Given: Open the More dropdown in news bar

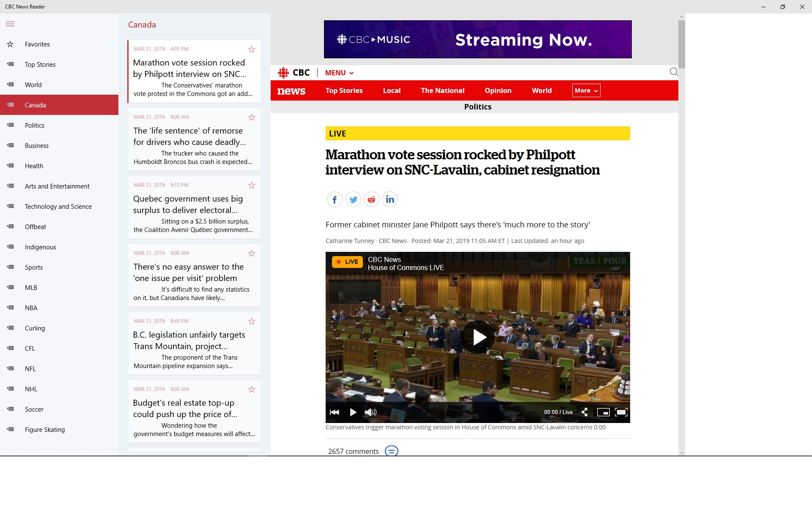Looking at the screenshot, I should point(586,90).
